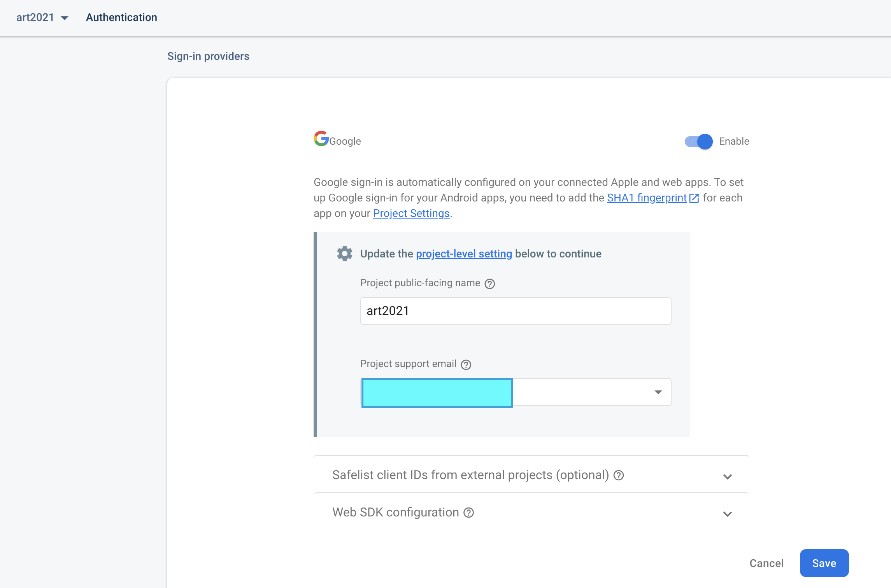Expand Web SDK configuration section chevron
This screenshot has width=891, height=588.
(727, 514)
